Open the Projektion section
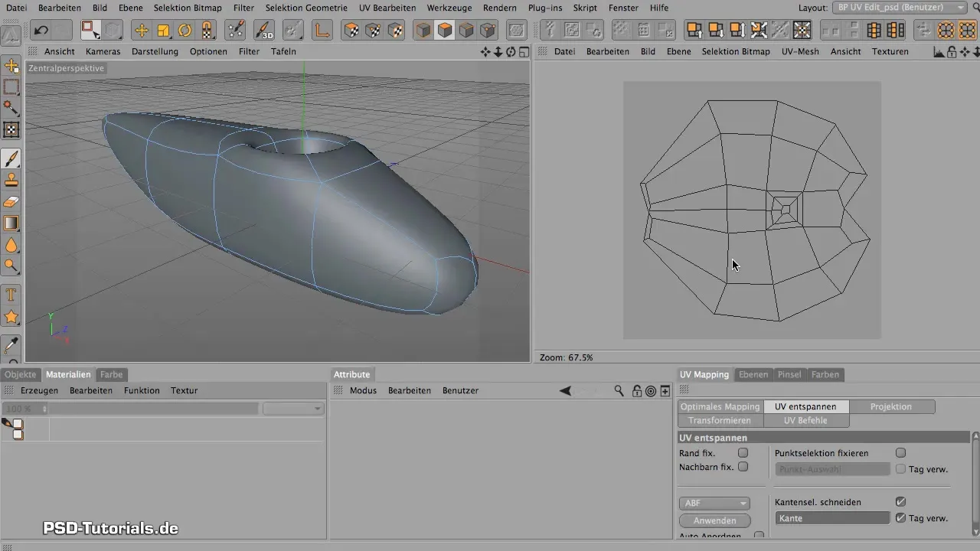This screenshot has height=551, width=980. [891, 407]
